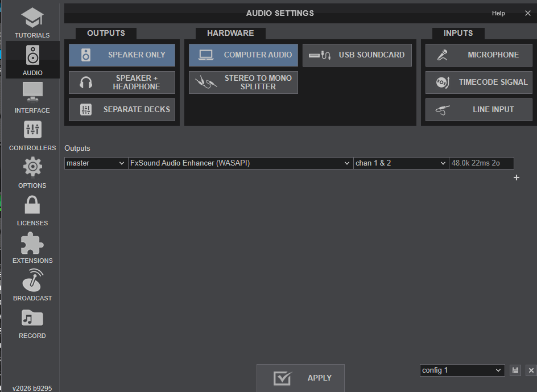Click the v2026 b9295 version text
Screen dimensions: 537x392
point(32,388)
